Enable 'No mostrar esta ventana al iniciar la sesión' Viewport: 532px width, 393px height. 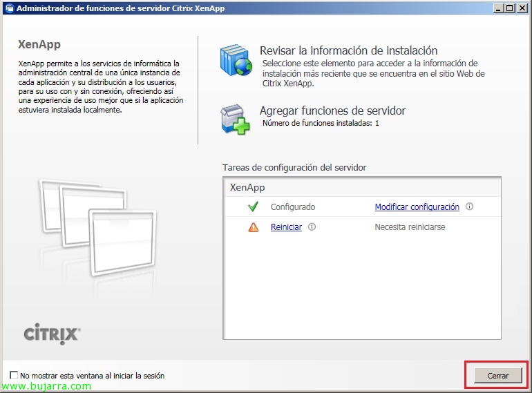tap(14, 375)
